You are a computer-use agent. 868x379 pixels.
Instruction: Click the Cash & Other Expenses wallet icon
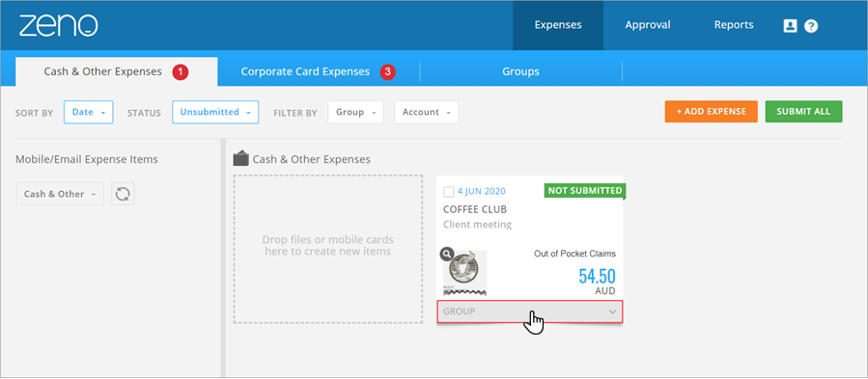[240, 159]
